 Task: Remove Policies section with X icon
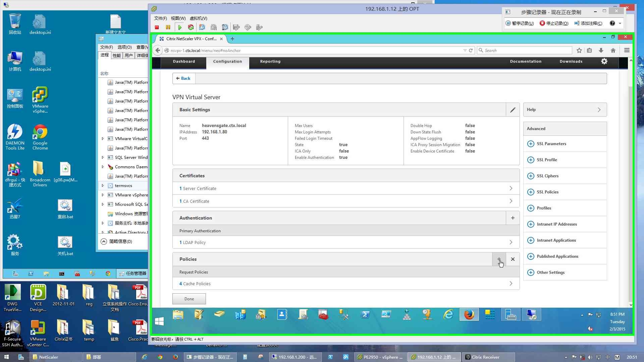click(x=513, y=259)
